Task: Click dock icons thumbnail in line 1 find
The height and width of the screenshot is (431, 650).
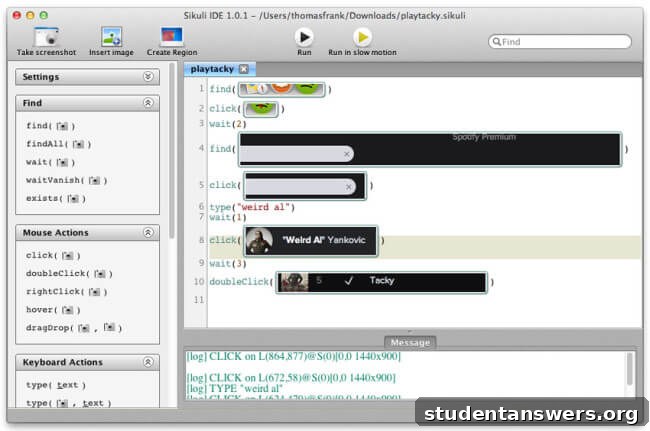Action: (281, 89)
